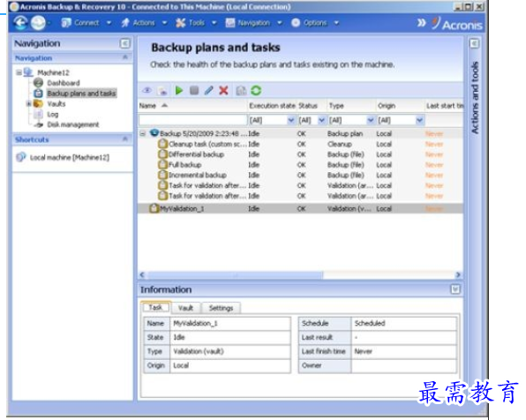Open Disk management in the tree
Image resolution: width=526 pixels, height=420 pixels.
point(73,124)
